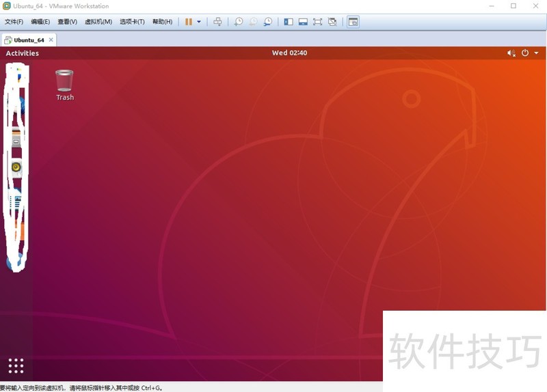The height and width of the screenshot is (392, 547).
Task: Maximize the VMware Workstation window
Action: [513, 6]
